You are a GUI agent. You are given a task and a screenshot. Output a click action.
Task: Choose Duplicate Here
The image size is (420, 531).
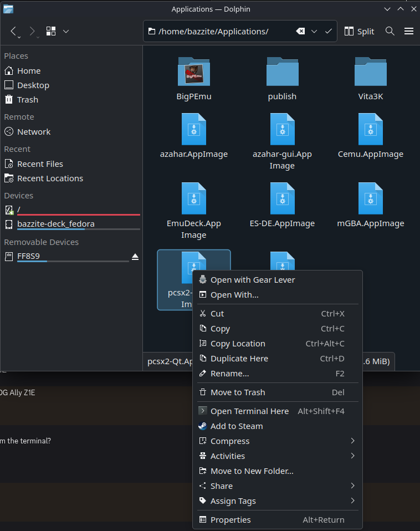pyautogui.click(x=278, y=358)
